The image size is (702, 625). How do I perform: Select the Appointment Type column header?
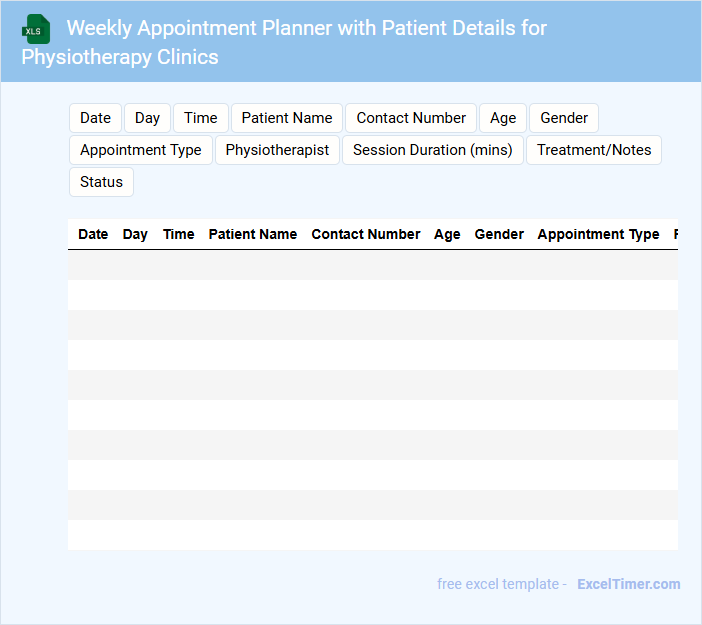[598, 234]
